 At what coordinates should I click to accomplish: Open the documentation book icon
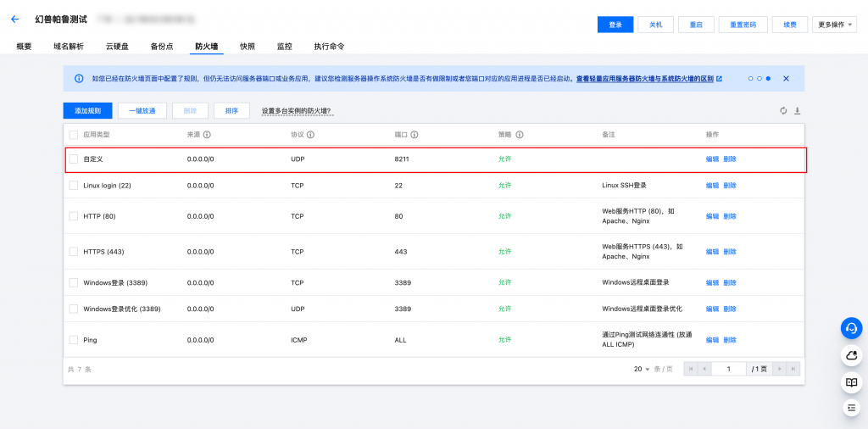pos(851,382)
